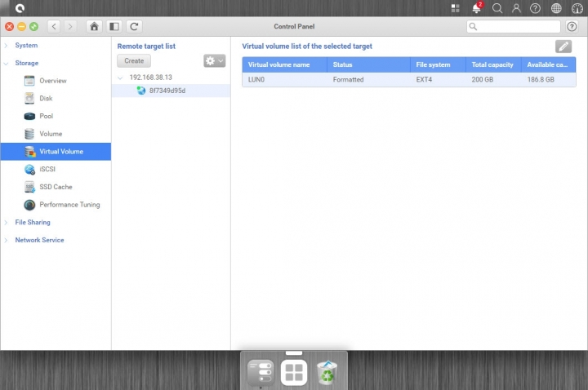The width and height of the screenshot is (588, 390).
Task: Collapse the 192.168.38.13 target node
Action: (x=120, y=78)
